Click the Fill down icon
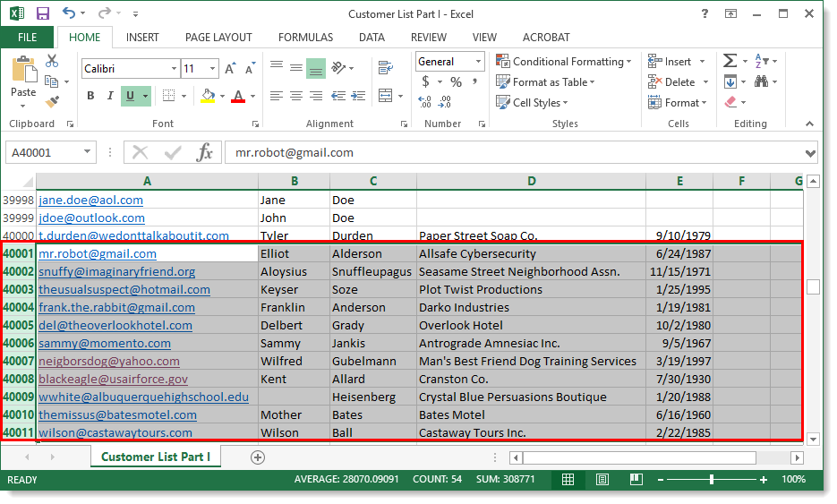The height and width of the screenshot is (504, 837). coord(730,81)
